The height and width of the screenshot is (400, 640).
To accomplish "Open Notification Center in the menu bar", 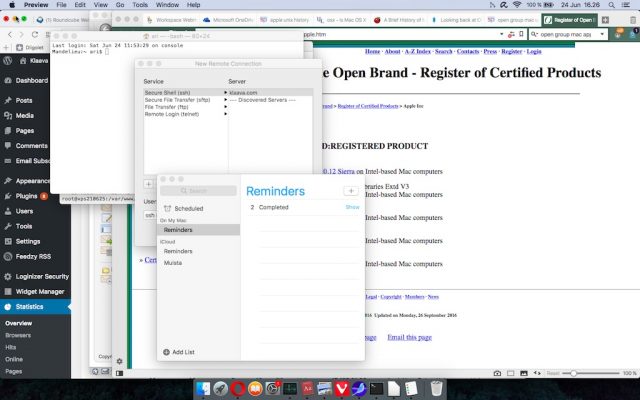I will pyautogui.click(x=626, y=5).
